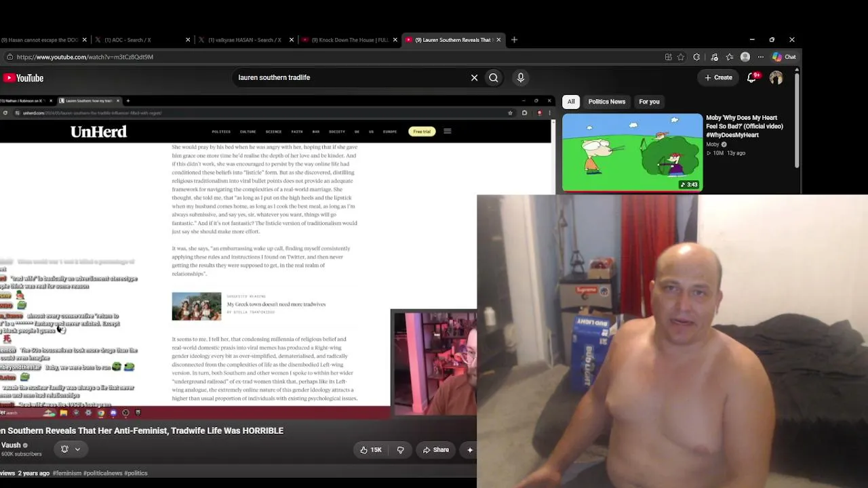Screen dimensions: 868x488
Task: Select the For you filter chip
Action: (x=649, y=102)
